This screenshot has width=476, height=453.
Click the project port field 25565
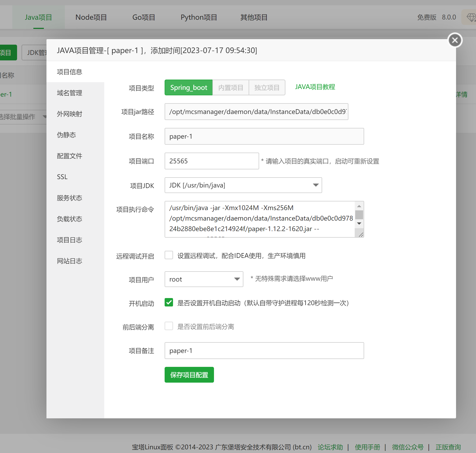coord(212,161)
